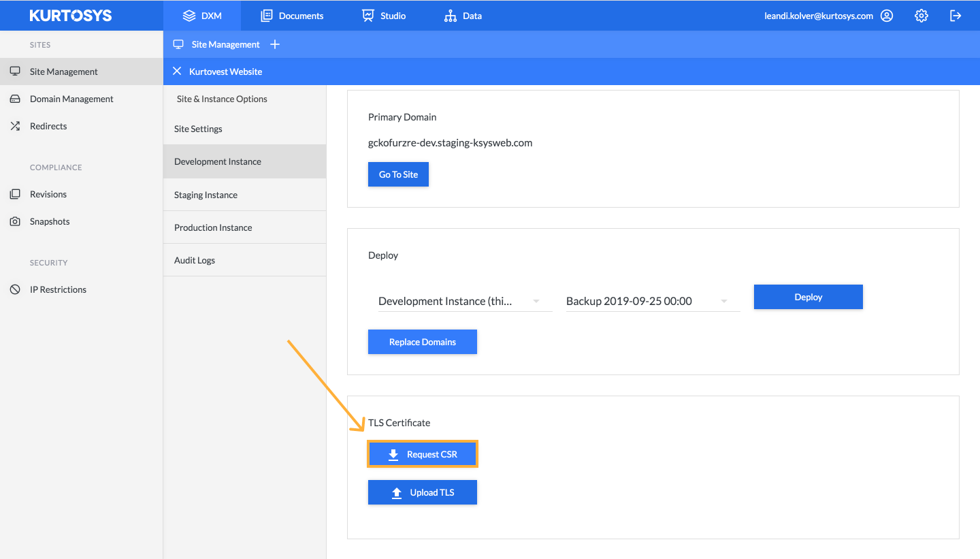Select Development Instance section
The image size is (980, 559).
pos(244,161)
